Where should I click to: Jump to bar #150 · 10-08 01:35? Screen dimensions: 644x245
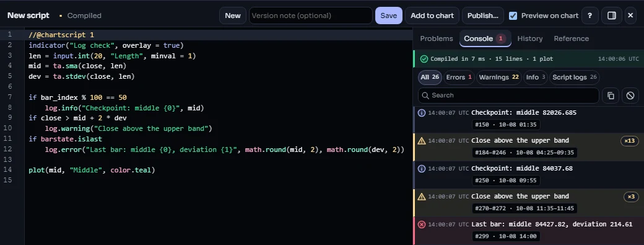(x=506, y=125)
